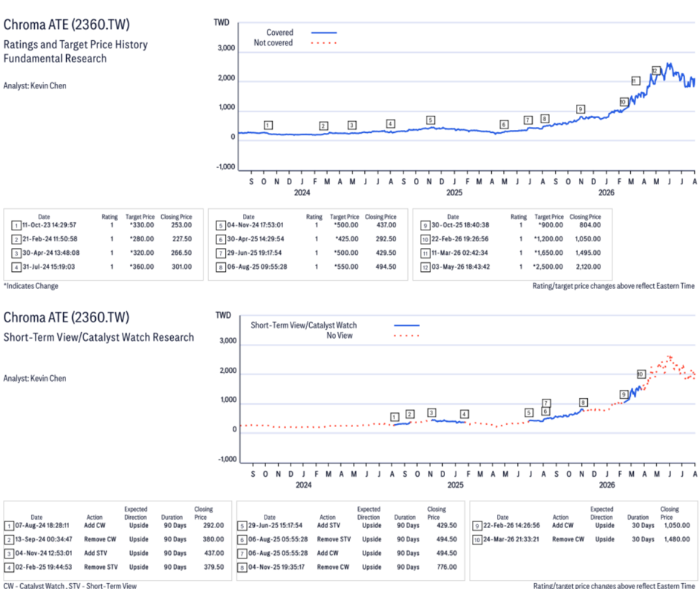The height and width of the screenshot is (589, 700).
Task: Click the red dotted Not covered legend line
Action: tap(324, 43)
